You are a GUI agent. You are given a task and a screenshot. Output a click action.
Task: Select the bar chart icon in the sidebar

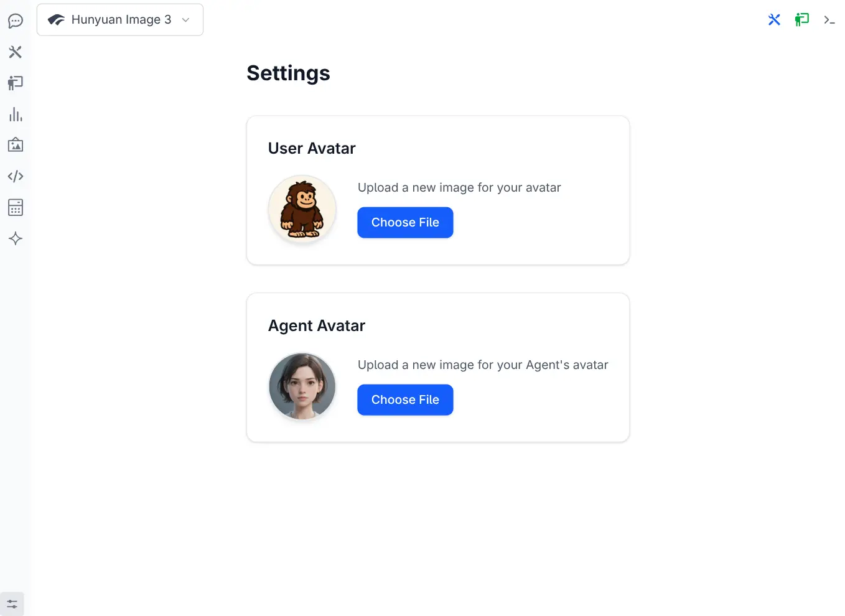click(16, 114)
